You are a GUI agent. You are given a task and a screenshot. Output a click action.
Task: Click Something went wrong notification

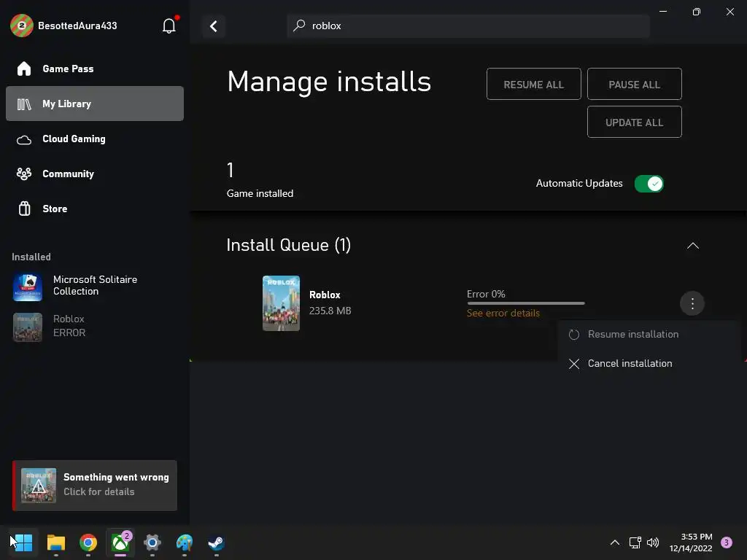(95, 486)
